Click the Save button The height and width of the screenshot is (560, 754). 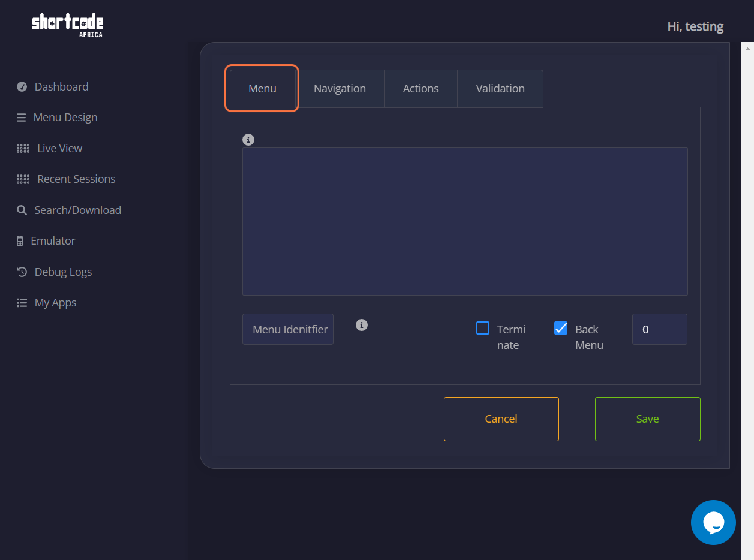pyautogui.click(x=648, y=419)
